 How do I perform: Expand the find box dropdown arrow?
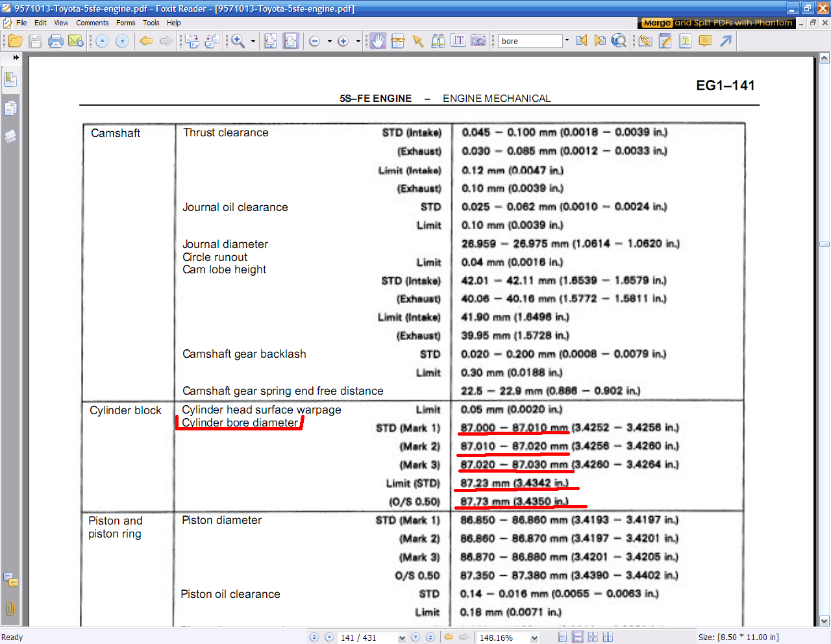point(567,40)
